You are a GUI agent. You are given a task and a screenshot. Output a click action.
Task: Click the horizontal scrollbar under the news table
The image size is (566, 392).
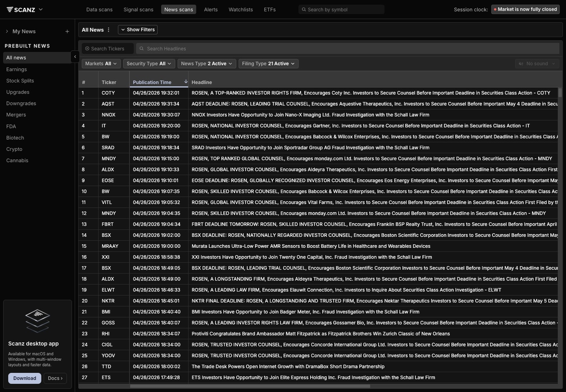pos(250,386)
